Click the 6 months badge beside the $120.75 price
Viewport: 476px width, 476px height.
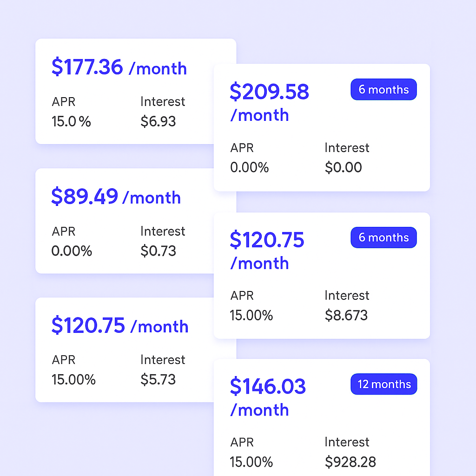tap(383, 238)
